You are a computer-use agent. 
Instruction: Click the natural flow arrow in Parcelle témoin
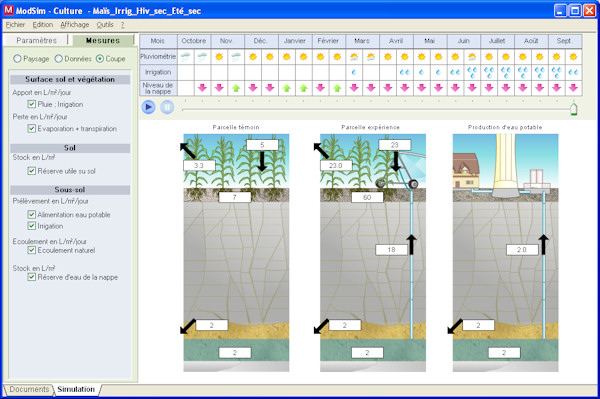click(188, 326)
